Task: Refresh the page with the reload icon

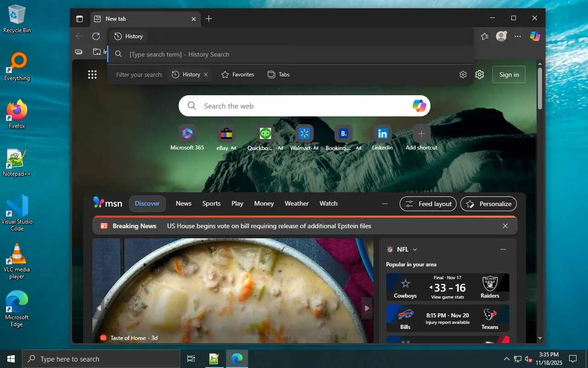Action: click(x=96, y=36)
